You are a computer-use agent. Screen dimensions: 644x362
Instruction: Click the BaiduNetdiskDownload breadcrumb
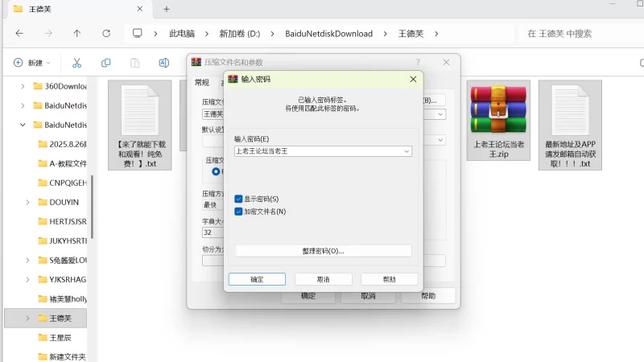pos(328,34)
